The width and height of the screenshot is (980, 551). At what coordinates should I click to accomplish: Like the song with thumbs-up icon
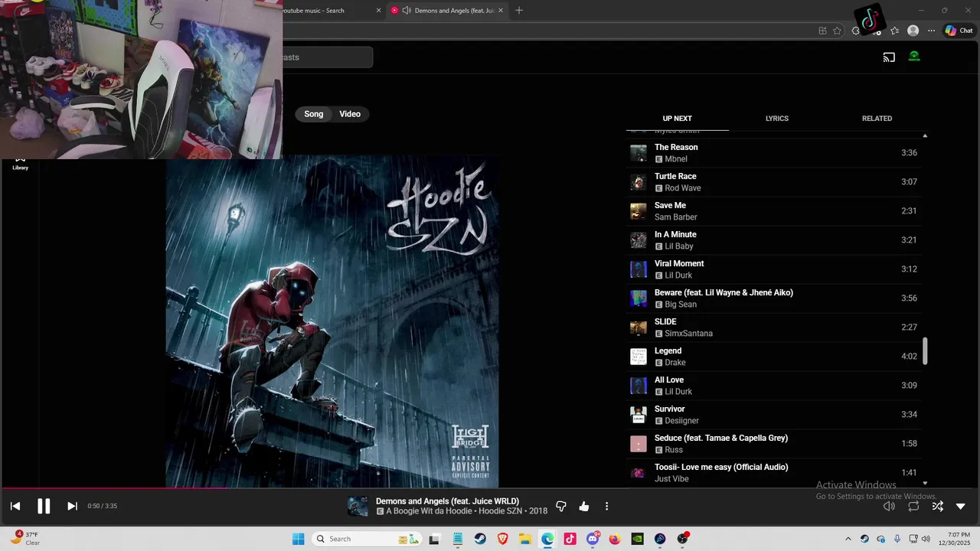(584, 506)
